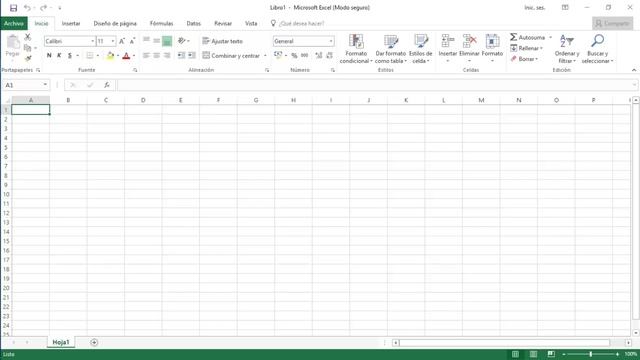Click the Format Painter brush icon
The image size is (640, 360).
[28, 58]
